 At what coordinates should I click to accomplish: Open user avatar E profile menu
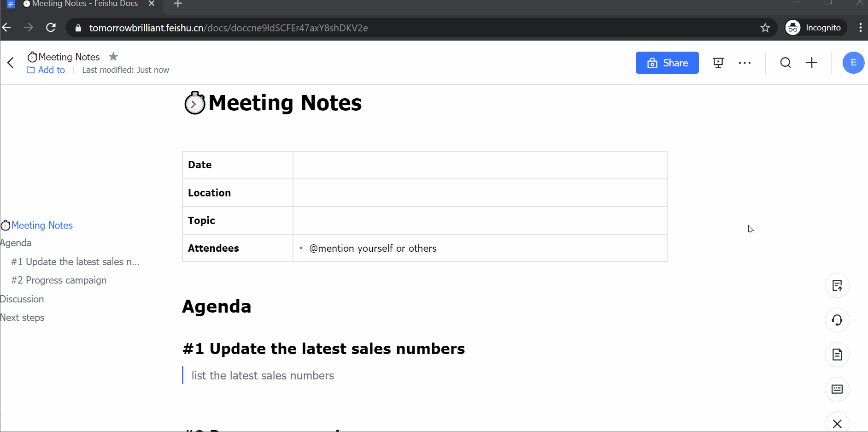pyautogui.click(x=853, y=63)
